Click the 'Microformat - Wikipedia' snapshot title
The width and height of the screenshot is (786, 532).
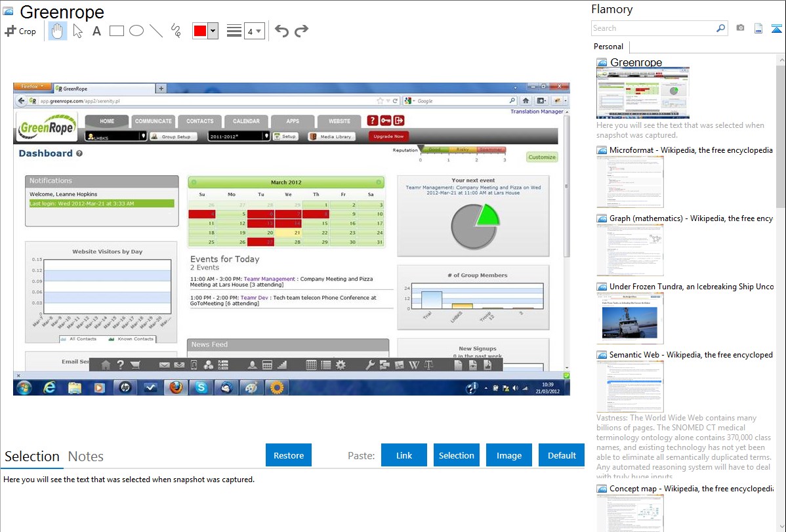(691, 150)
